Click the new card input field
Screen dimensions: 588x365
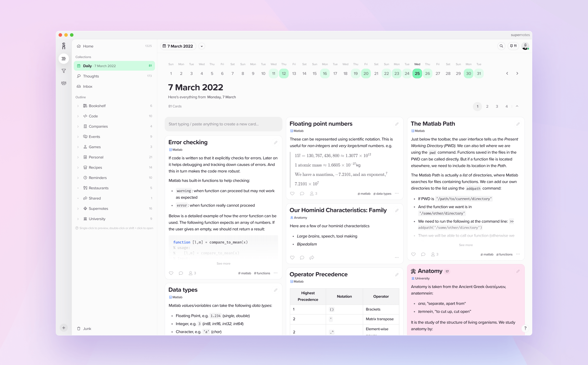click(223, 124)
